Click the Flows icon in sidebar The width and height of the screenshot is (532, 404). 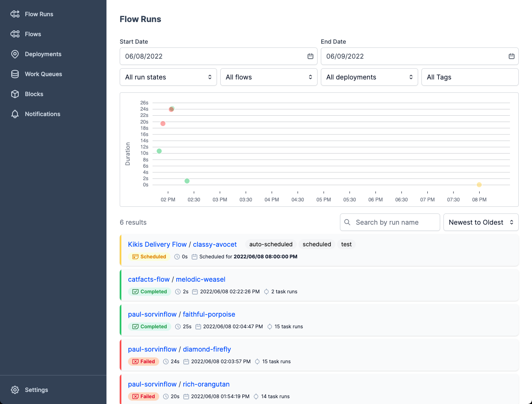15,34
